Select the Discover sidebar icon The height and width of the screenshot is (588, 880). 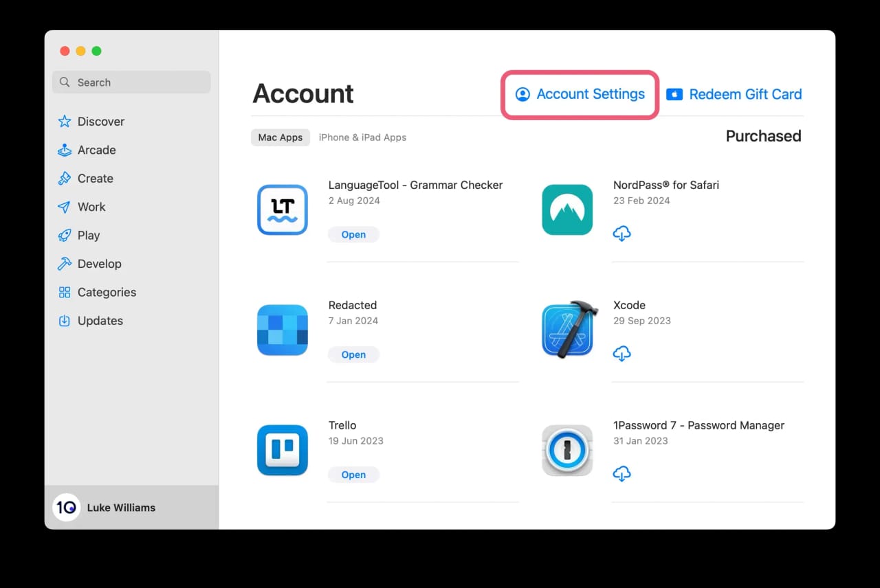[x=65, y=121]
